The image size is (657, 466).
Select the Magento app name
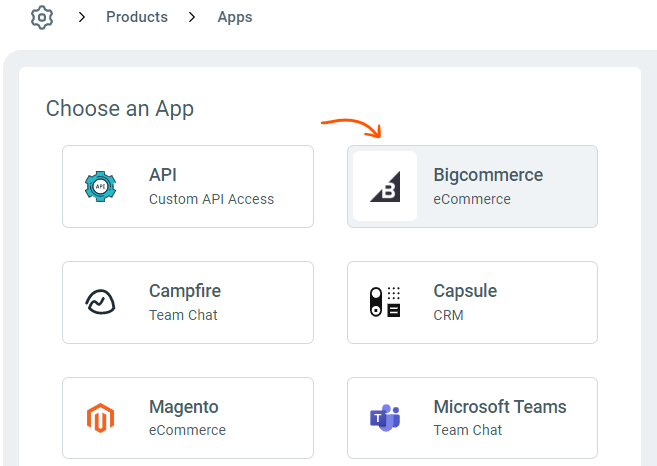coord(184,407)
